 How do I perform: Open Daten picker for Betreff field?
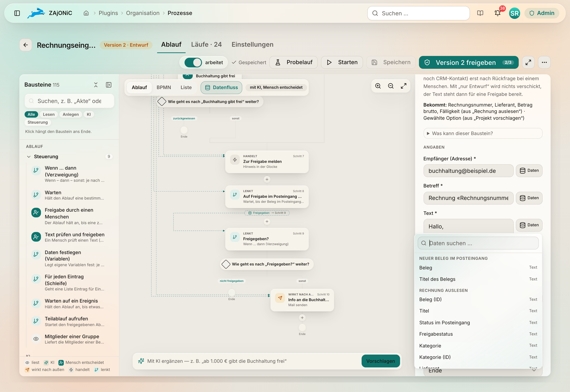tap(529, 198)
